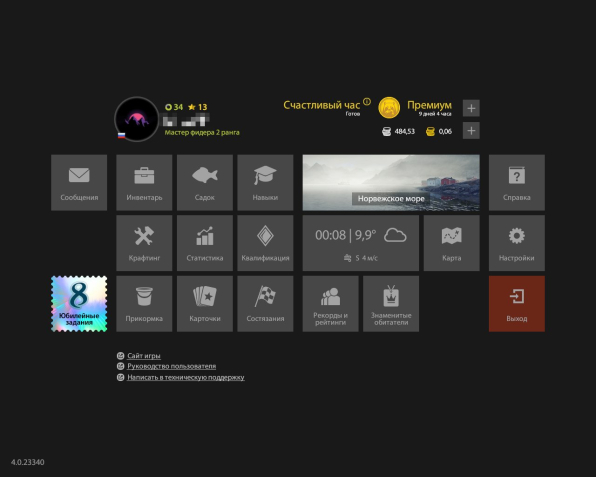Open the Карта map tile
Viewport: 596px width, 477px height.
click(452, 243)
